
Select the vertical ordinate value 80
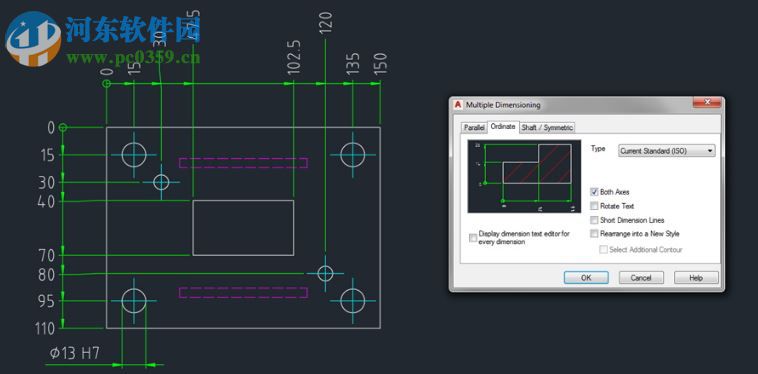click(46, 275)
